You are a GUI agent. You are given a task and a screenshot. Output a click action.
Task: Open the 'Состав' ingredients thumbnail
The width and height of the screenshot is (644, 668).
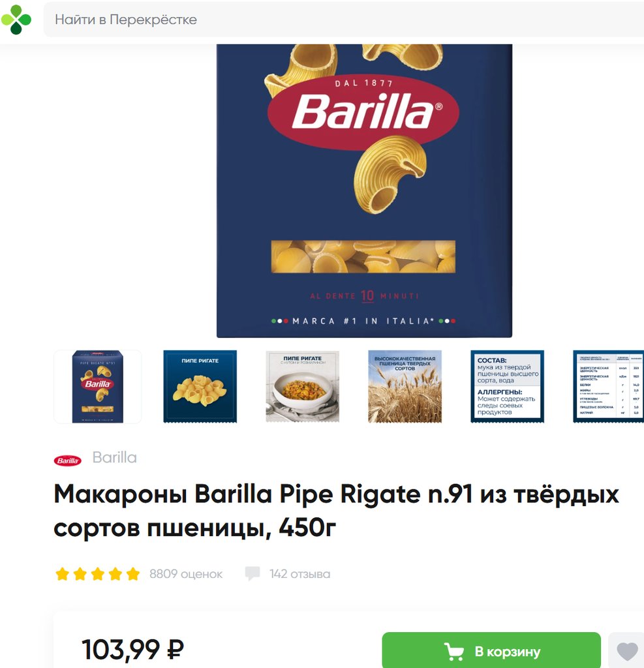507,386
